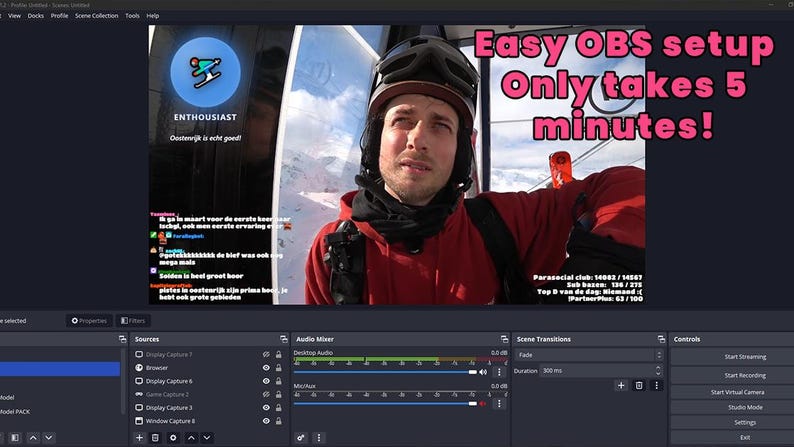Hide the Window Capture 8 source
The height and width of the screenshot is (447, 794).
coord(266,421)
